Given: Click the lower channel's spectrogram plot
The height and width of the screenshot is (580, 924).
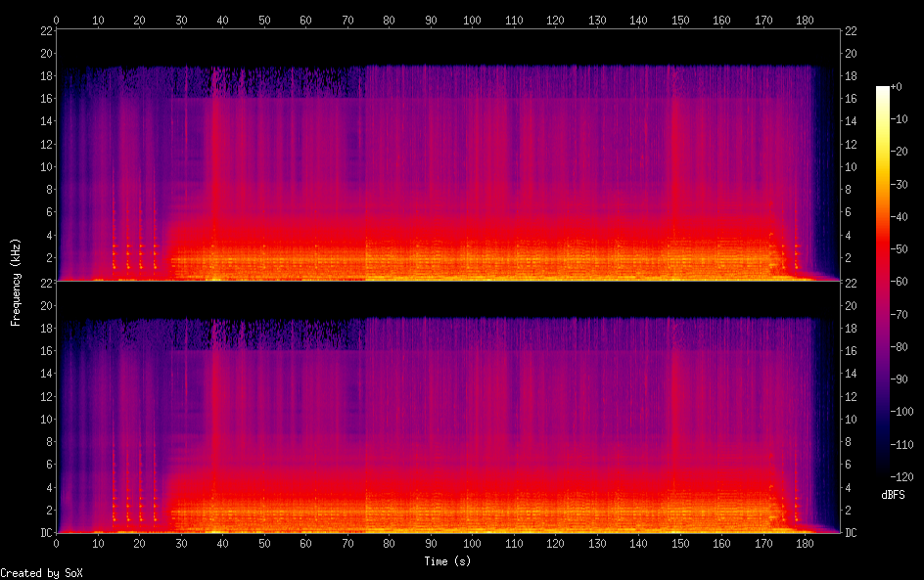Looking at the screenshot, I should tap(448, 408).
